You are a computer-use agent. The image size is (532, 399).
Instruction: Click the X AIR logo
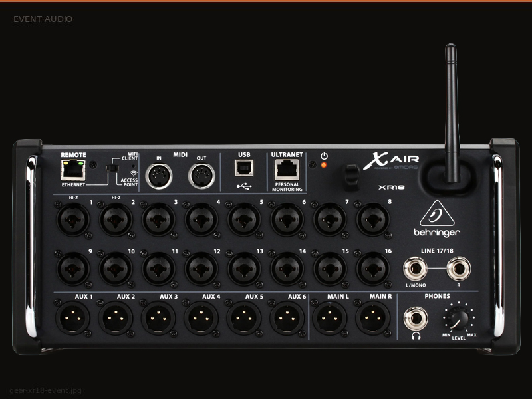[x=391, y=160]
